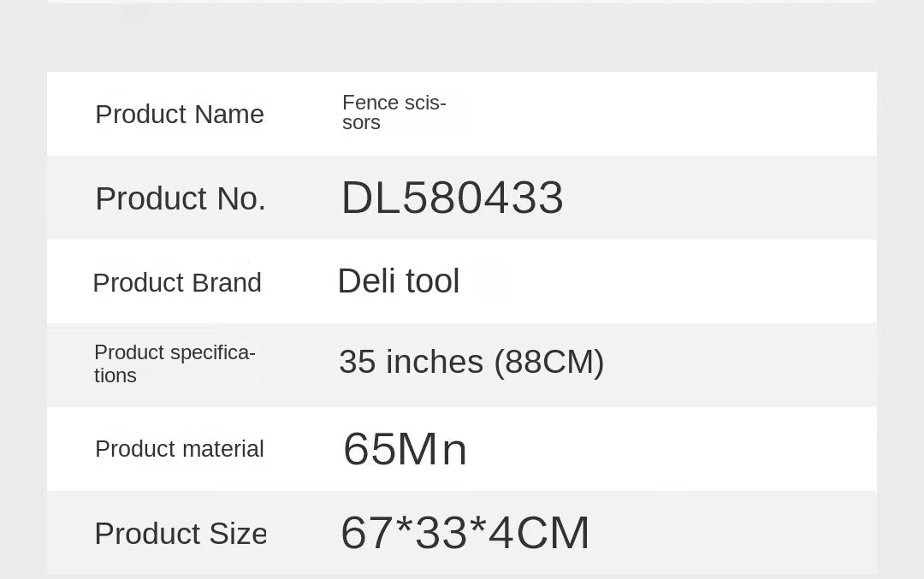This screenshot has width=924, height=579.
Task: Click the white strip above the table
Action: point(462,2)
